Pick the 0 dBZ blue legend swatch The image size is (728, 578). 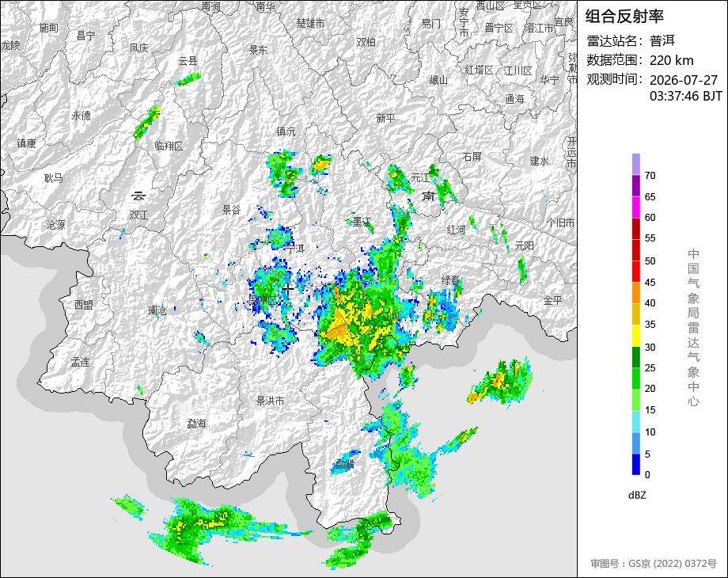[635, 464]
